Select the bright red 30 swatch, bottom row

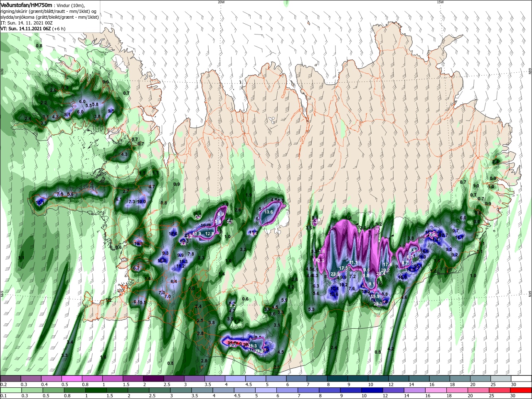(x=521, y=390)
